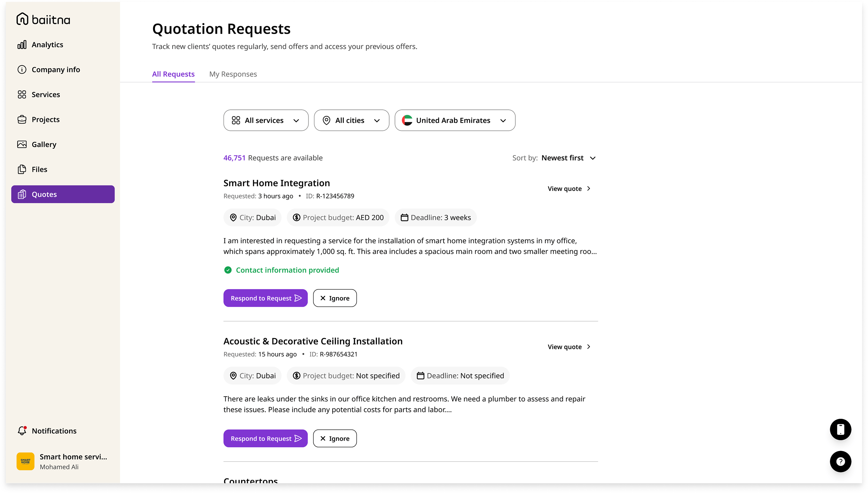Viewport: 868px width, 493px height.
Task: Open the All cities dropdown
Action: coord(351,120)
